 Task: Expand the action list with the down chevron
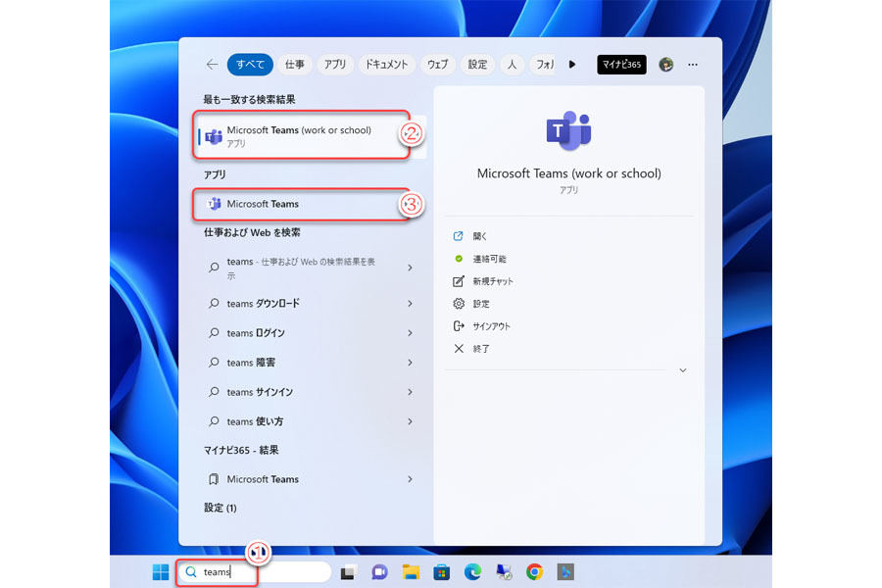tap(682, 370)
